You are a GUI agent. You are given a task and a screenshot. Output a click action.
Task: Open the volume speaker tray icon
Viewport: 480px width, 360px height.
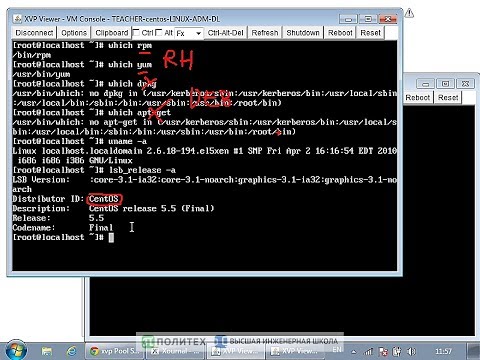click(412, 351)
